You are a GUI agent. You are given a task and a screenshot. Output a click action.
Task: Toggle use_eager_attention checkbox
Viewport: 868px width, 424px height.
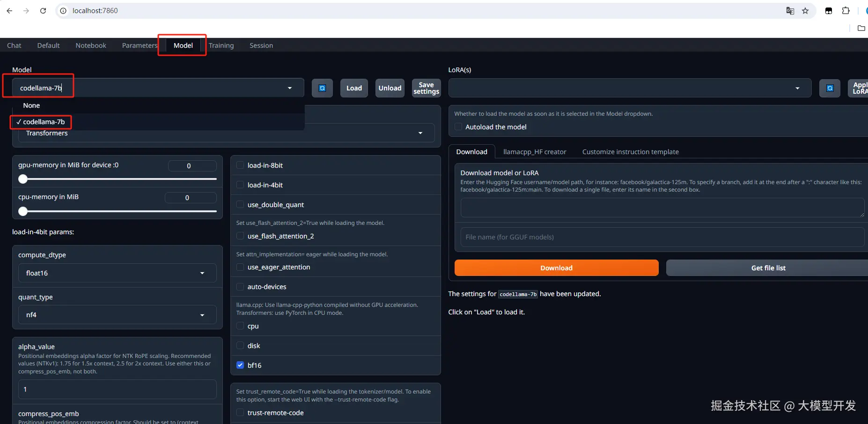[x=240, y=267]
